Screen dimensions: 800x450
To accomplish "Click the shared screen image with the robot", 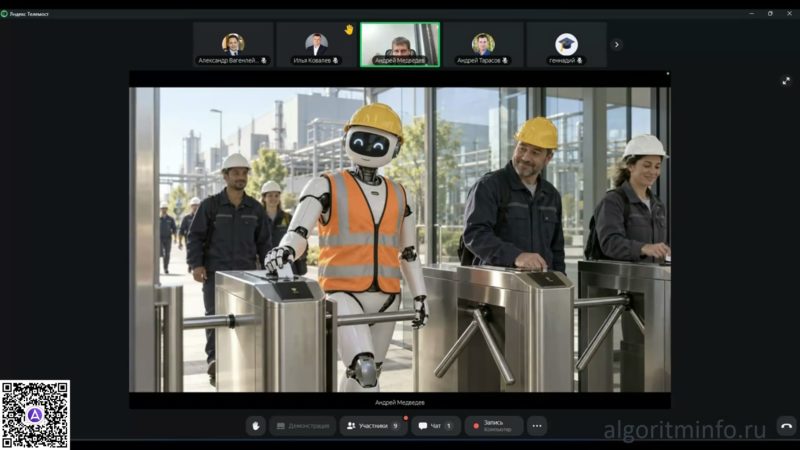I will pos(400,239).
